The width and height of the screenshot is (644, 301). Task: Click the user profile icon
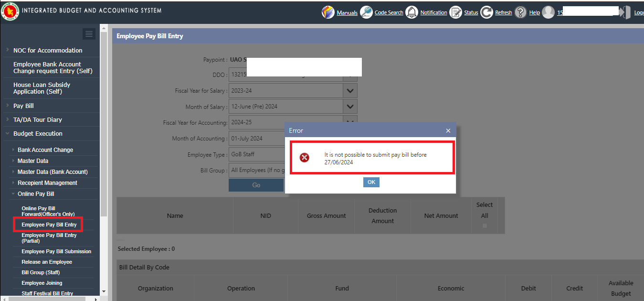(548, 12)
